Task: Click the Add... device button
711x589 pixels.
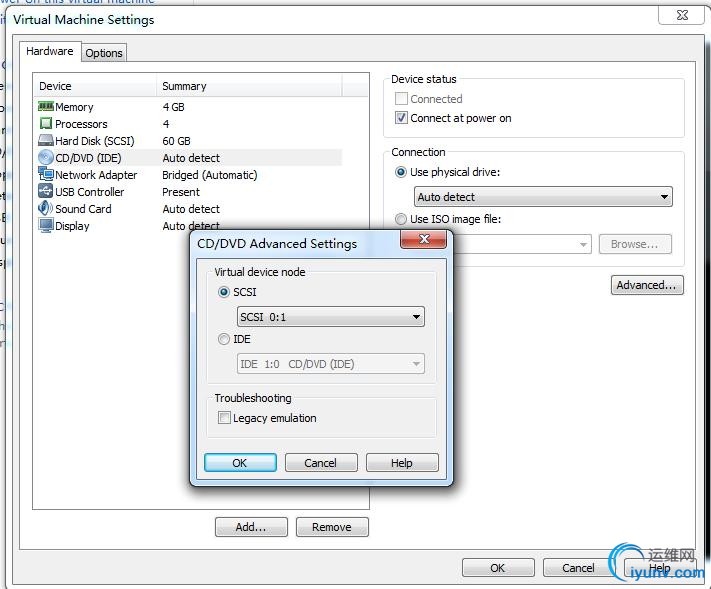Action: pyautogui.click(x=251, y=527)
